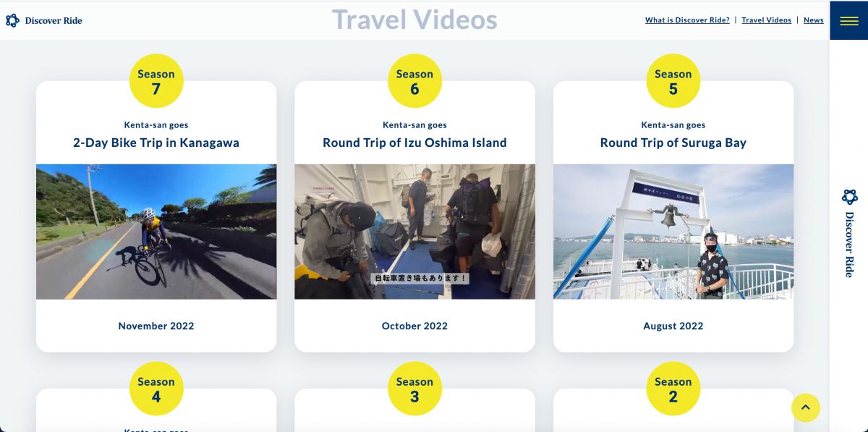The width and height of the screenshot is (868, 432).
Task: Click Kenta-san goes in the Season 5 card
Action: [673, 125]
